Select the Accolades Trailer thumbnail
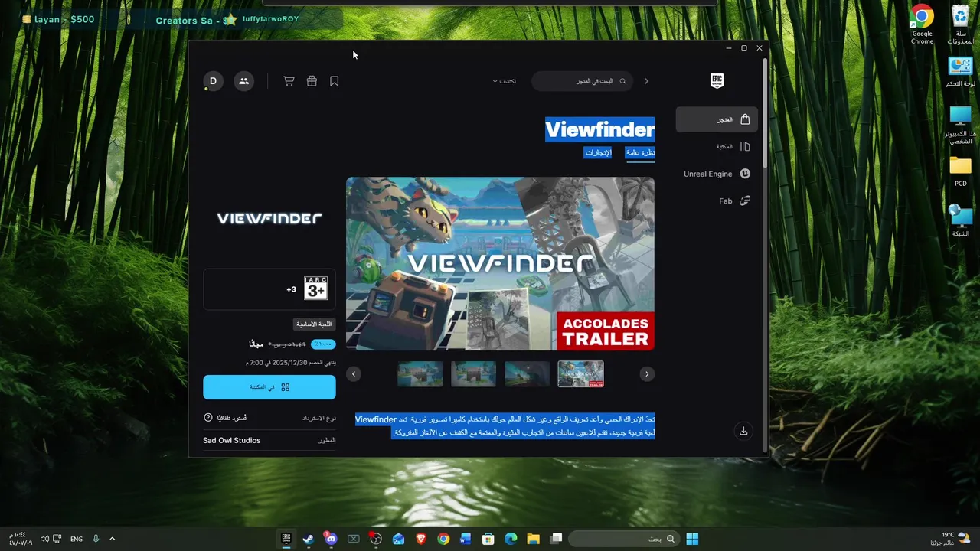This screenshot has height=551, width=980. (580, 374)
